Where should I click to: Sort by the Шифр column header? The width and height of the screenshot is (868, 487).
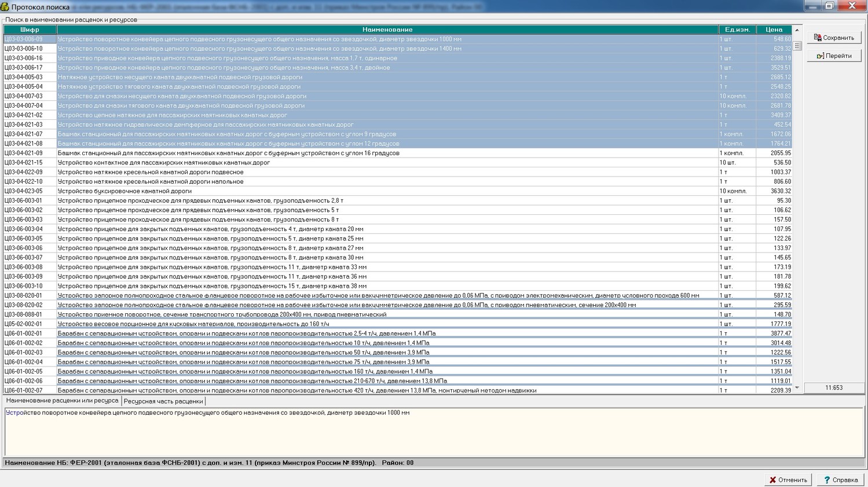pyautogui.click(x=30, y=30)
